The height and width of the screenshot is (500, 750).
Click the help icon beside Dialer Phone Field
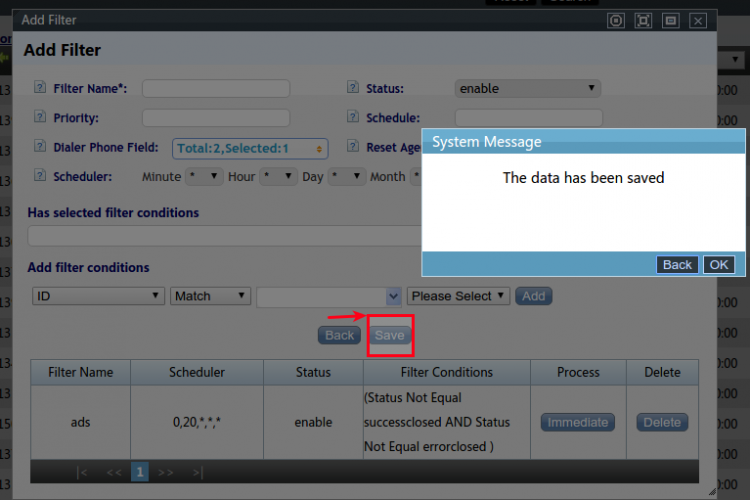pos(40,147)
